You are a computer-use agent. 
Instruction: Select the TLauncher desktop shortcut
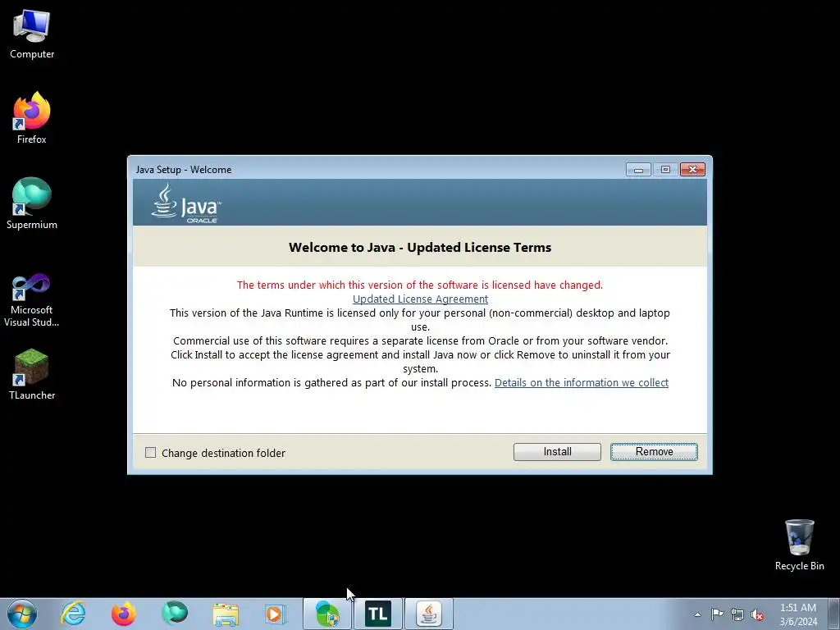click(x=32, y=374)
